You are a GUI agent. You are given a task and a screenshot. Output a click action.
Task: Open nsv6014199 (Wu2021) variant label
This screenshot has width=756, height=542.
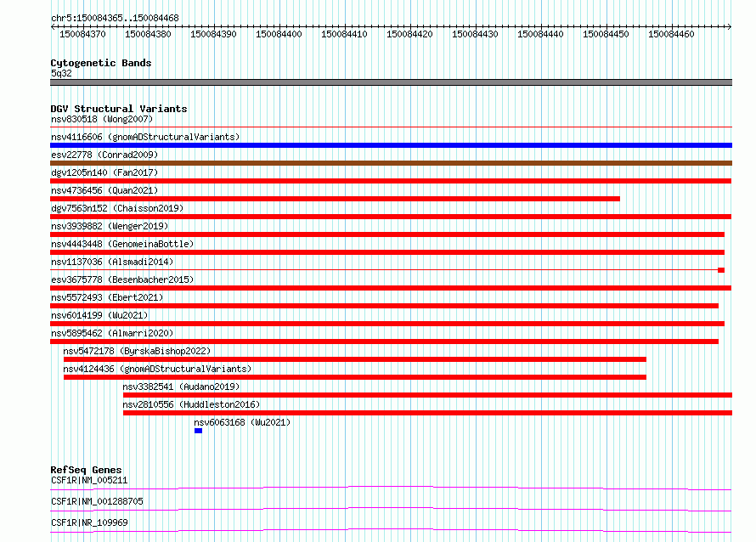(99, 315)
